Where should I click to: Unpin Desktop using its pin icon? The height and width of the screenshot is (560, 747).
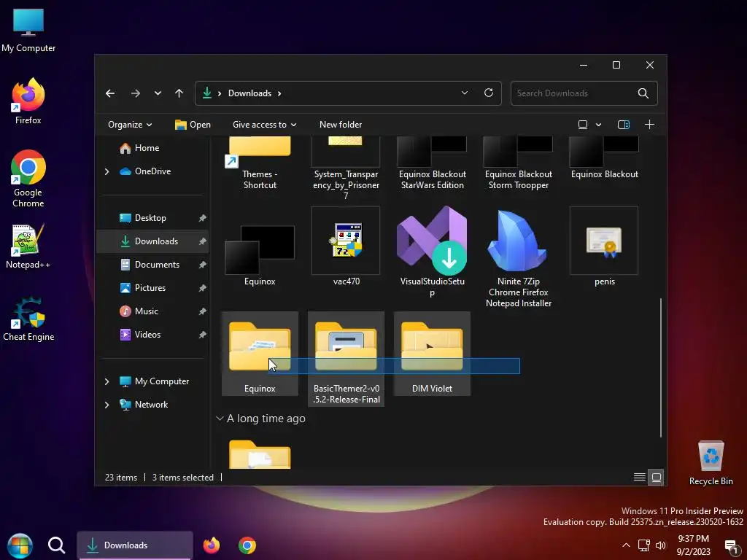(x=203, y=218)
